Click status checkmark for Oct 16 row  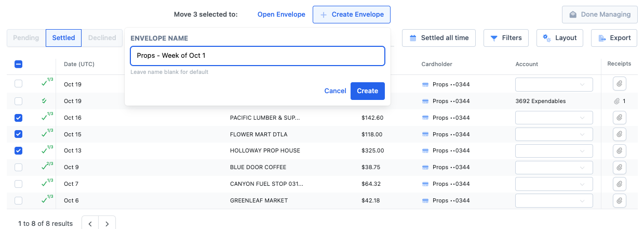pyautogui.click(x=47, y=117)
